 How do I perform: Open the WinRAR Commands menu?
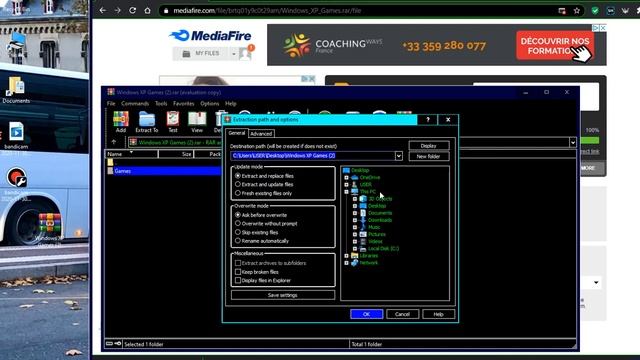pos(135,104)
